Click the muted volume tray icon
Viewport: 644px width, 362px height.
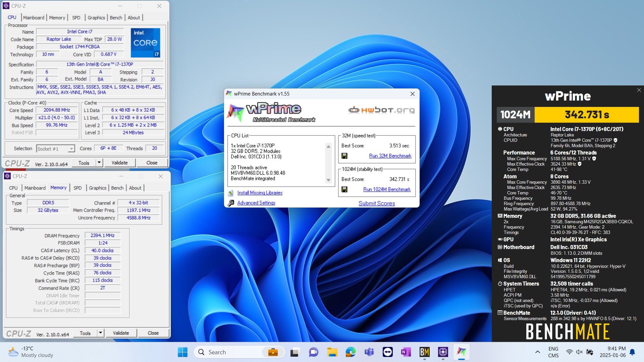(x=579, y=352)
